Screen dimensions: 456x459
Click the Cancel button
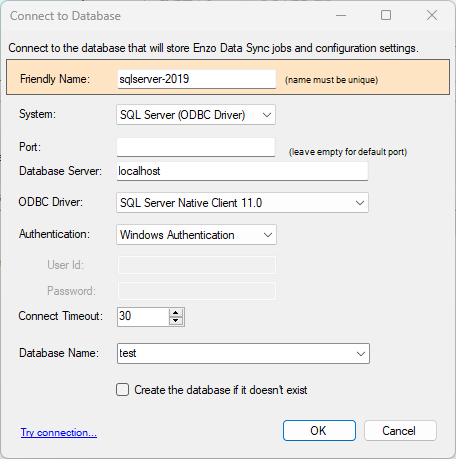pyautogui.click(x=400, y=431)
